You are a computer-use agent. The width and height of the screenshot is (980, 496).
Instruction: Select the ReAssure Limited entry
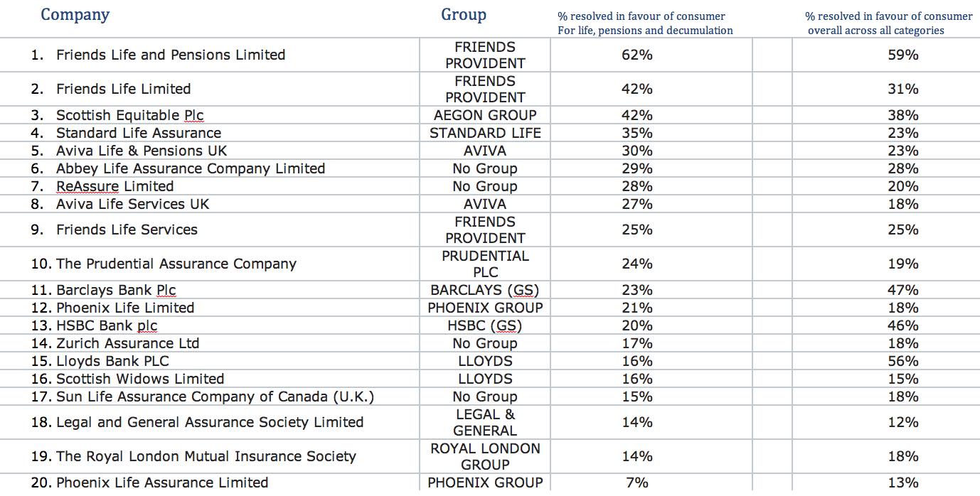[x=115, y=186]
